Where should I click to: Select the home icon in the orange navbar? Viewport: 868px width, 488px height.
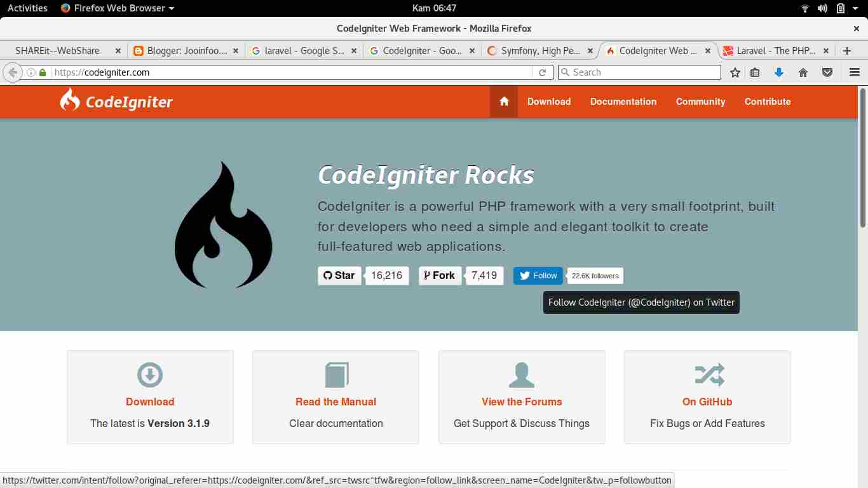[x=503, y=102]
